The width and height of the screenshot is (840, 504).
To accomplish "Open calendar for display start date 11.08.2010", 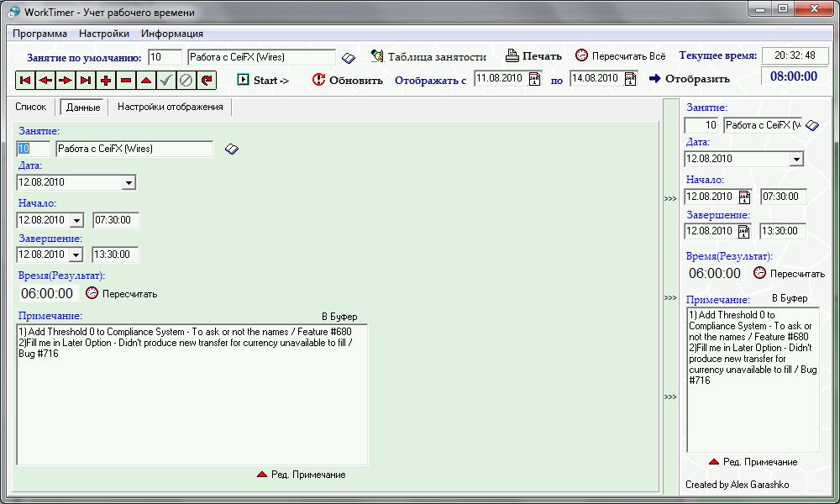I will coord(534,78).
